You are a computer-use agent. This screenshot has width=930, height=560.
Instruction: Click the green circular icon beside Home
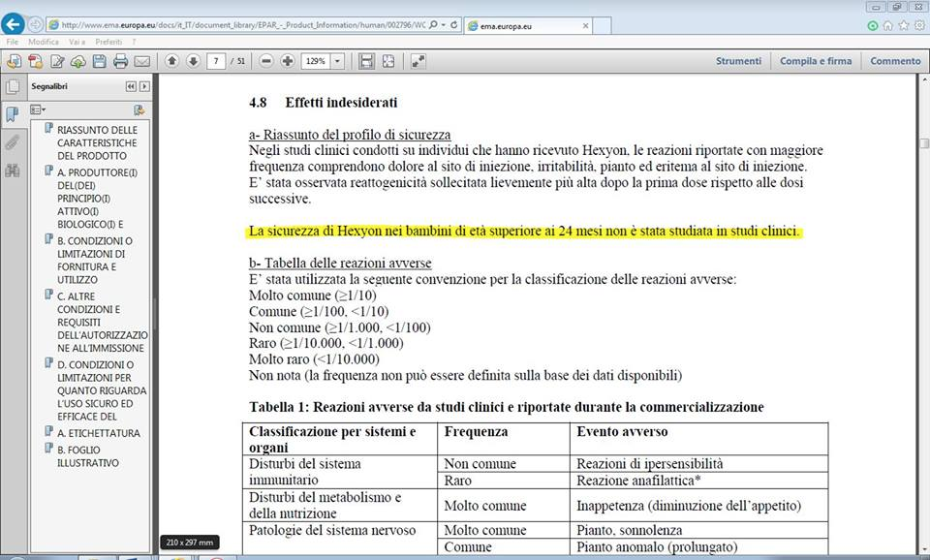(873, 25)
